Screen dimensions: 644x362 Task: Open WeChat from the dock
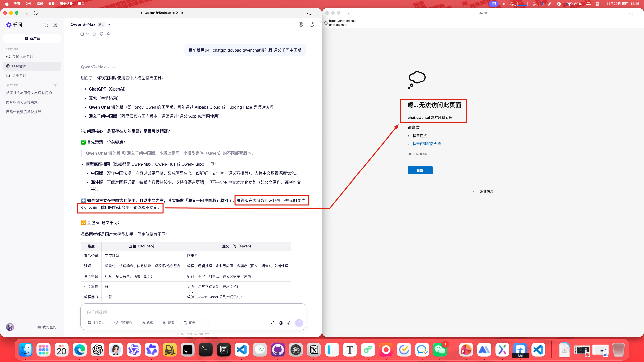pos(440,350)
